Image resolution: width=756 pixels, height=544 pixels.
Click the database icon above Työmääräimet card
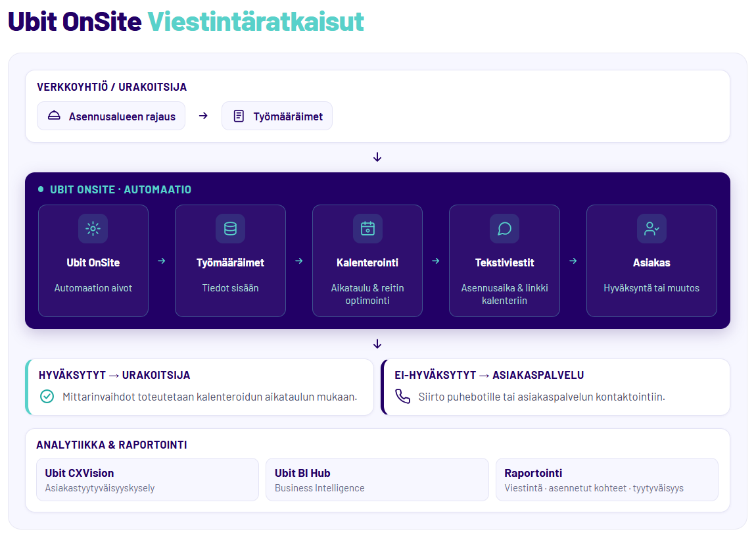(x=231, y=229)
